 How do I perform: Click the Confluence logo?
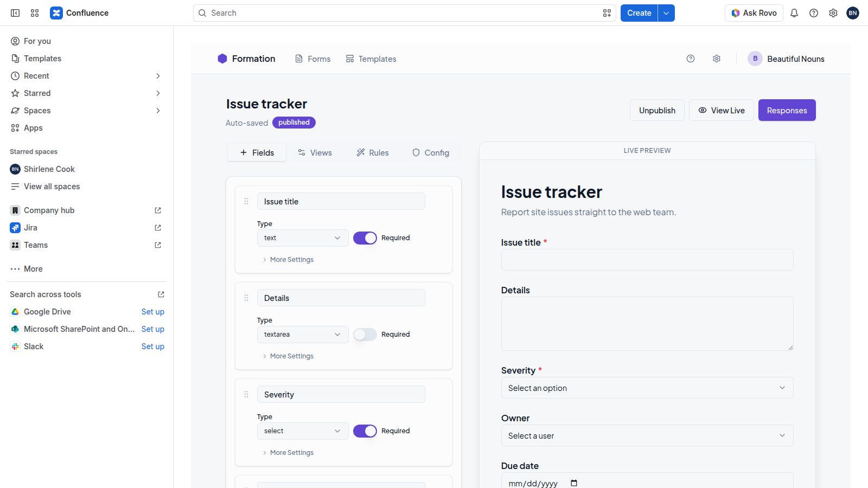(x=79, y=13)
